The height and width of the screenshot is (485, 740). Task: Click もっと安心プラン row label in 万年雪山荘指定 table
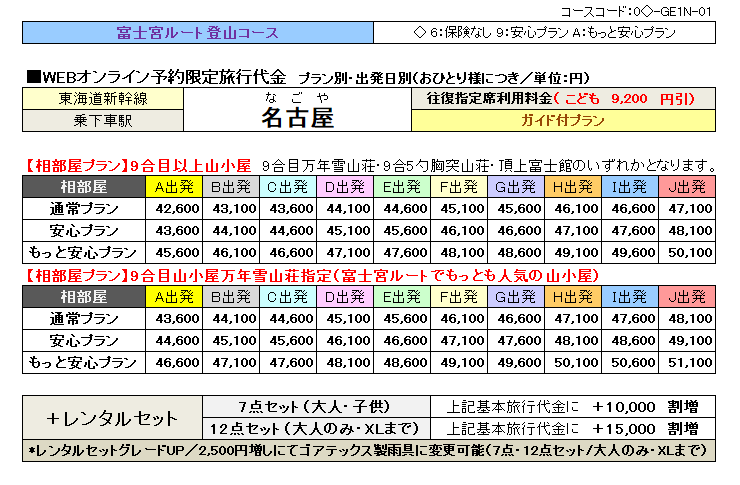click(x=84, y=362)
